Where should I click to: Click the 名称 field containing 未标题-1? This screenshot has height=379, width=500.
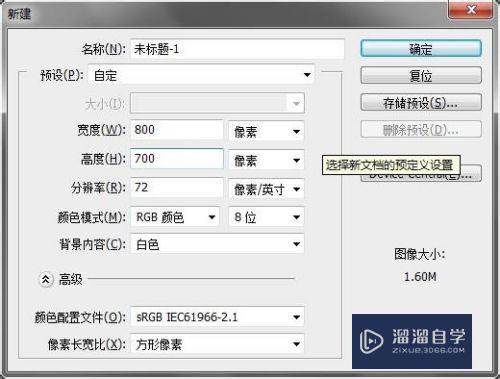(237, 49)
